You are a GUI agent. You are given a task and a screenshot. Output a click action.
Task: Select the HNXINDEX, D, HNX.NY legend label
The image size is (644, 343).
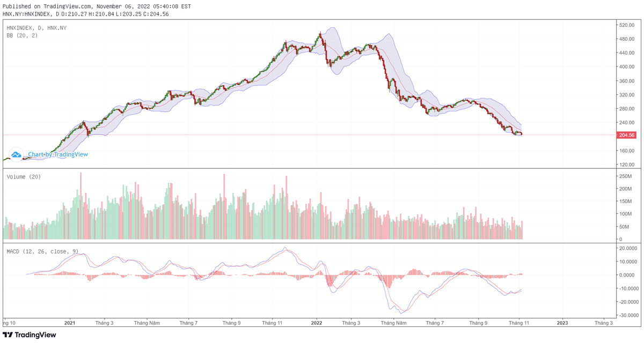[x=37, y=27]
